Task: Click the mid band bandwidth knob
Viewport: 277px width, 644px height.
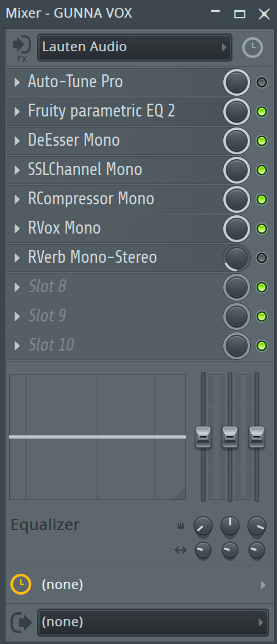Action: (x=230, y=550)
